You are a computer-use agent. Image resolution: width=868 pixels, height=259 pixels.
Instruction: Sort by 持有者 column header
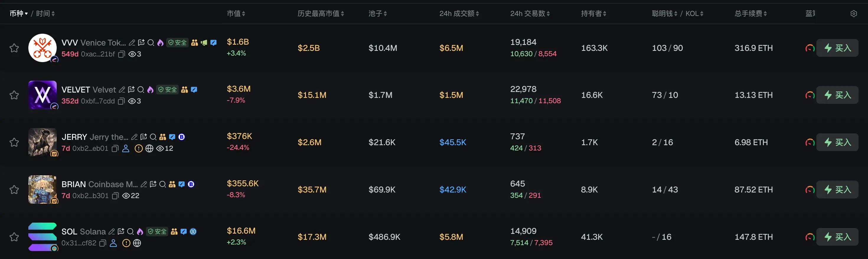[x=594, y=14]
